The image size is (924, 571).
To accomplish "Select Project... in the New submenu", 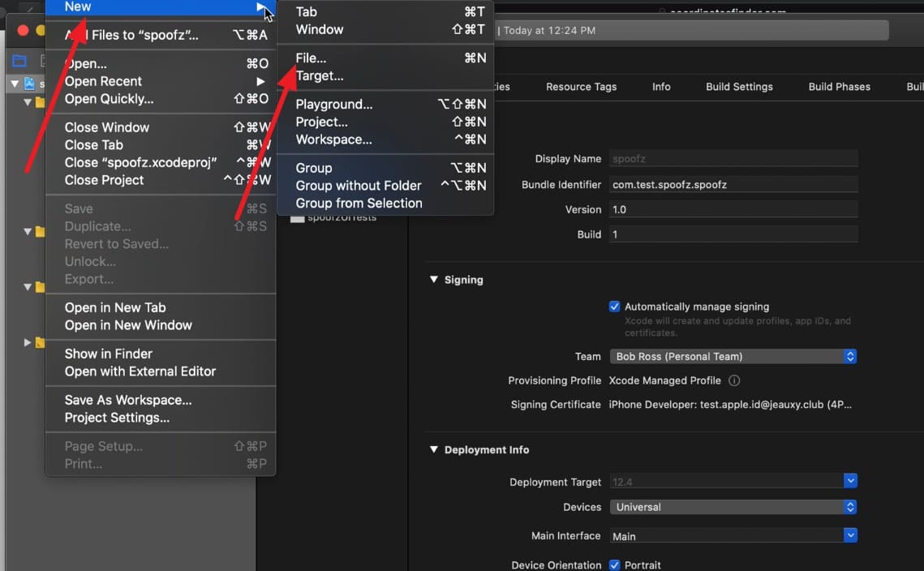I will coord(385,122).
